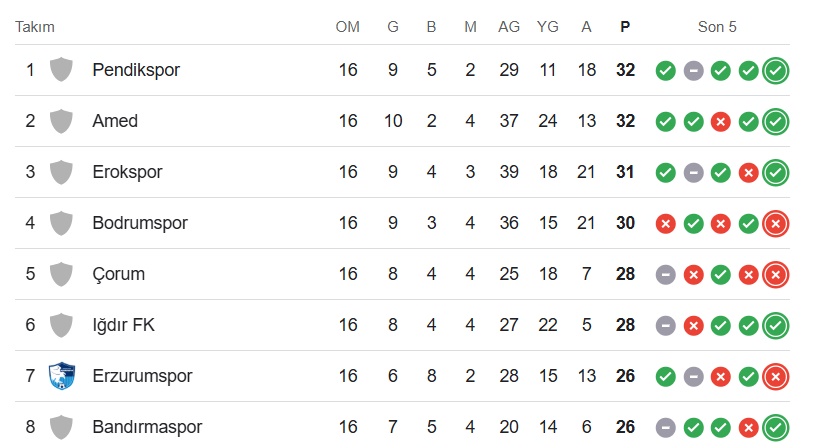Screen dimensions: 827x448
Task: Click Çorum's latest circled loss icon
Action: pos(775,274)
